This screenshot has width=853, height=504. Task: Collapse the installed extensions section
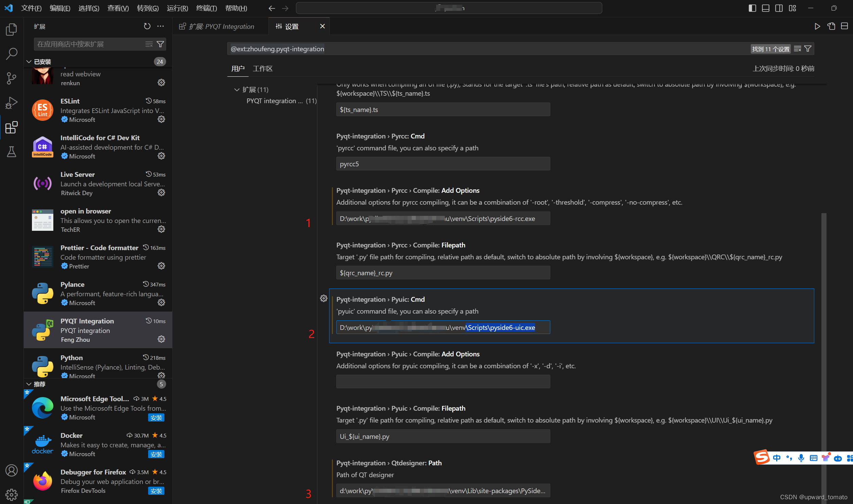point(29,61)
